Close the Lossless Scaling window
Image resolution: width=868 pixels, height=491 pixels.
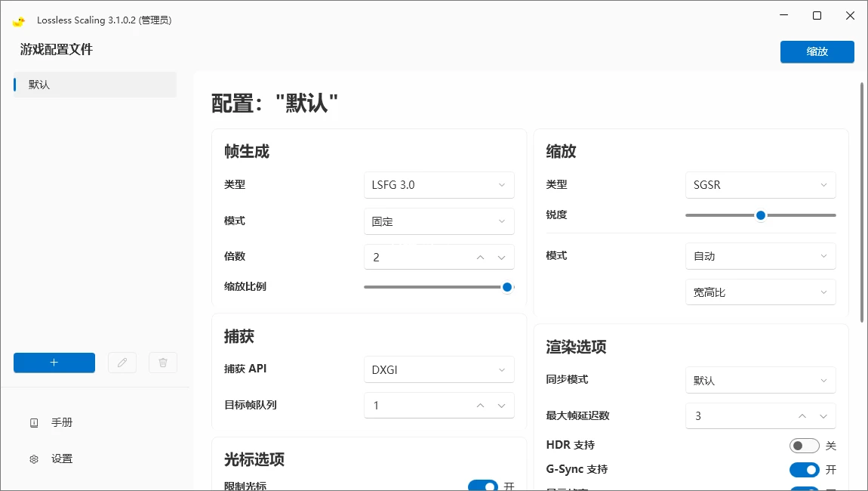tap(851, 16)
